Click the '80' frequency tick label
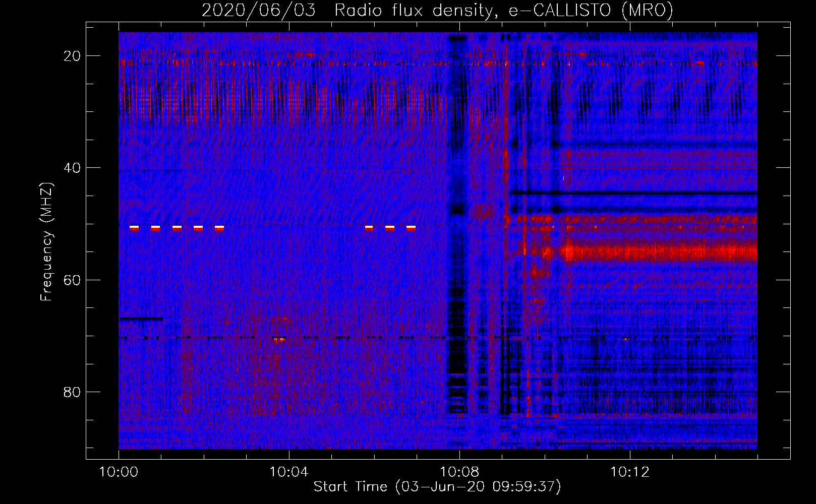 pyautogui.click(x=72, y=392)
